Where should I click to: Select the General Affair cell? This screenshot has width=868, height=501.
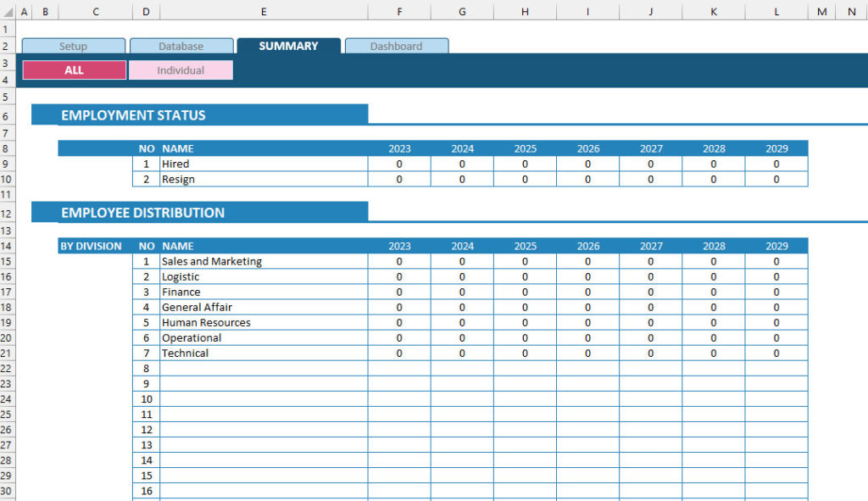(264, 307)
